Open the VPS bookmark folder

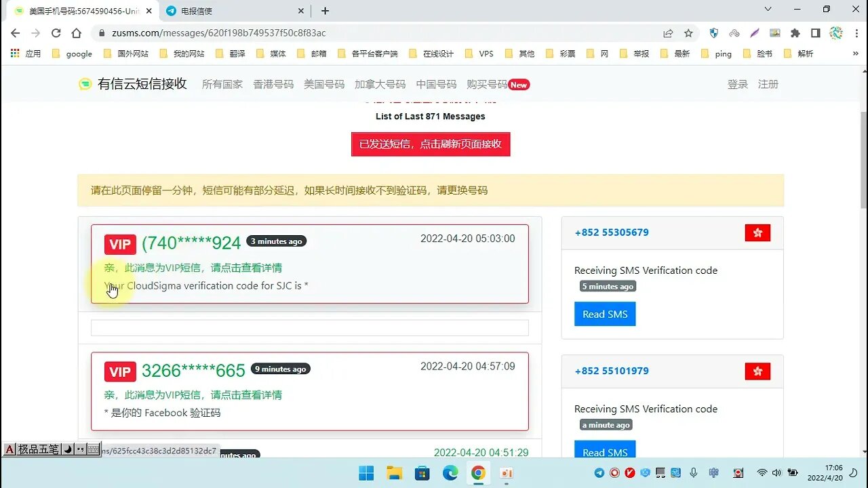479,54
